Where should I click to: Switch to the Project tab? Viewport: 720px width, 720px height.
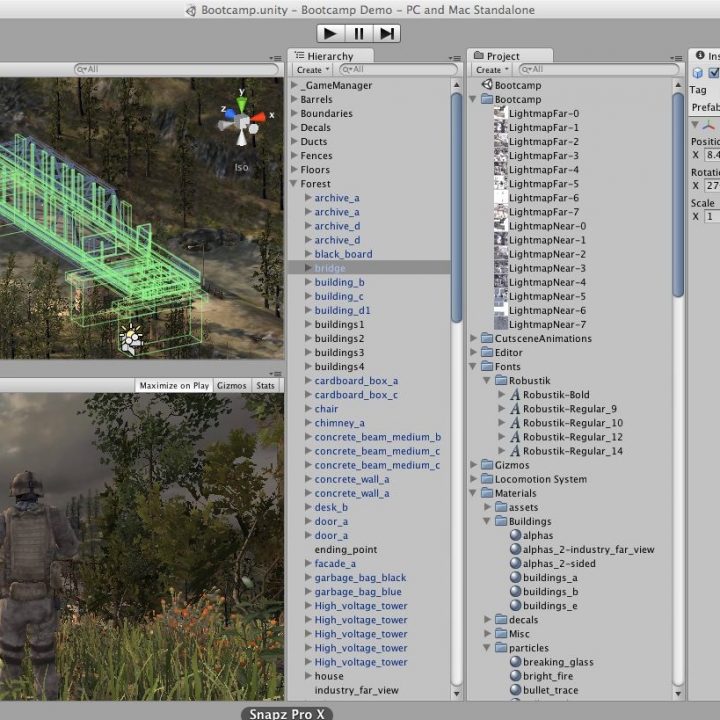click(x=510, y=56)
